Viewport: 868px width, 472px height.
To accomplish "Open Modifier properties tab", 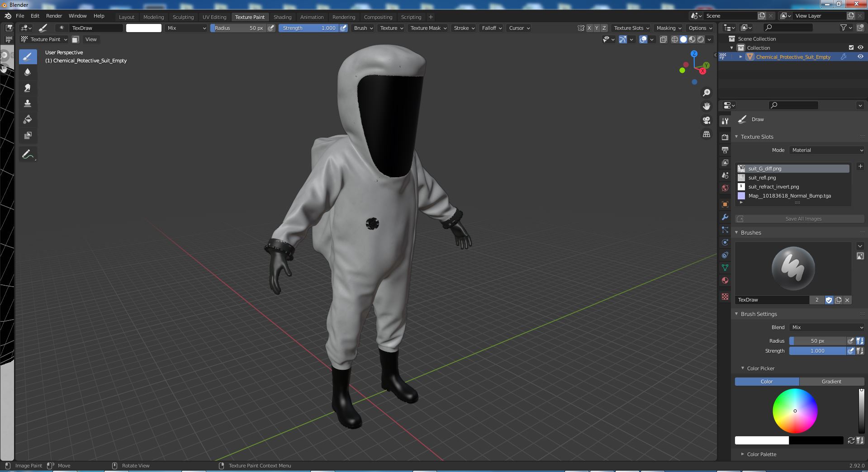I will [x=725, y=217].
